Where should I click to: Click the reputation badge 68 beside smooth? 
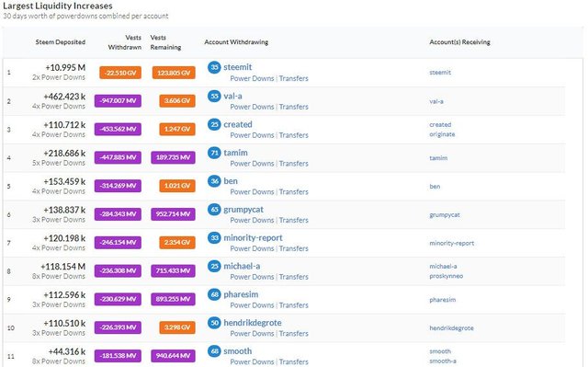coord(214,351)
